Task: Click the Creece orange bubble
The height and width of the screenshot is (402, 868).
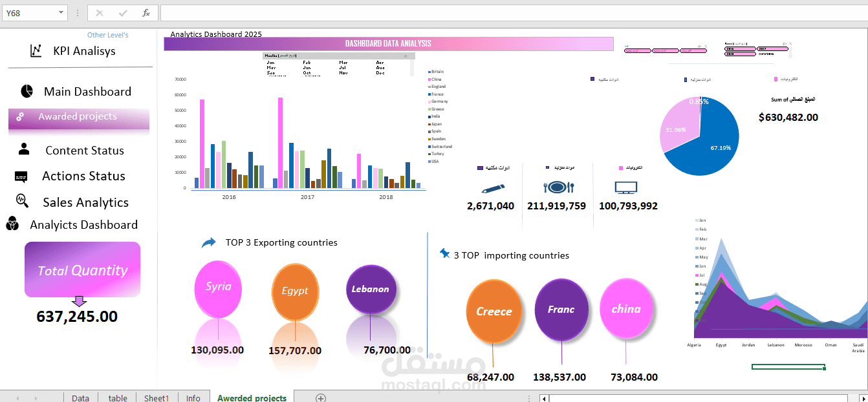Action: click(x=494, y=312)
